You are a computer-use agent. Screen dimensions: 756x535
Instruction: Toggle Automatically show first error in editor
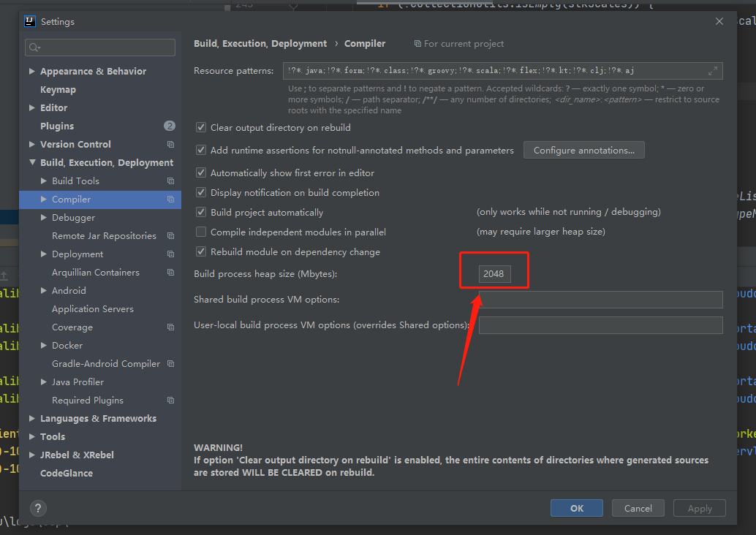click(x=201, y=172)
